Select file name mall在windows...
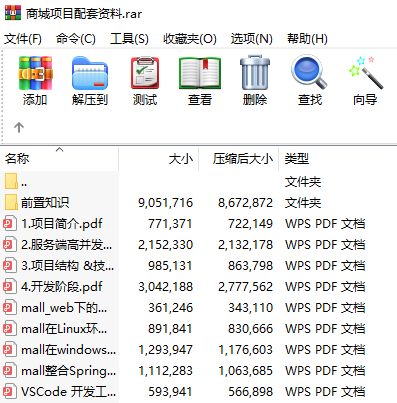Viewport: 397px width, 403px height. point(69,350)
